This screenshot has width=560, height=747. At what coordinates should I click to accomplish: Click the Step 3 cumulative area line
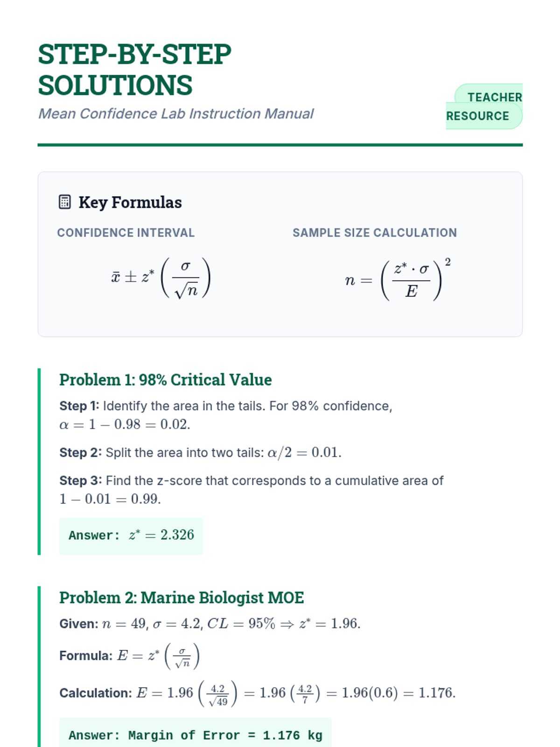[x=252, y=490]
